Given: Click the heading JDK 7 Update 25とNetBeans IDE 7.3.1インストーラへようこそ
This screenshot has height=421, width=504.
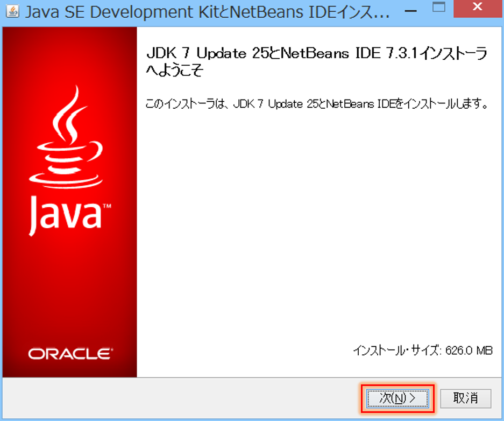Looking at the screenshot, I should tap(317, 61).
